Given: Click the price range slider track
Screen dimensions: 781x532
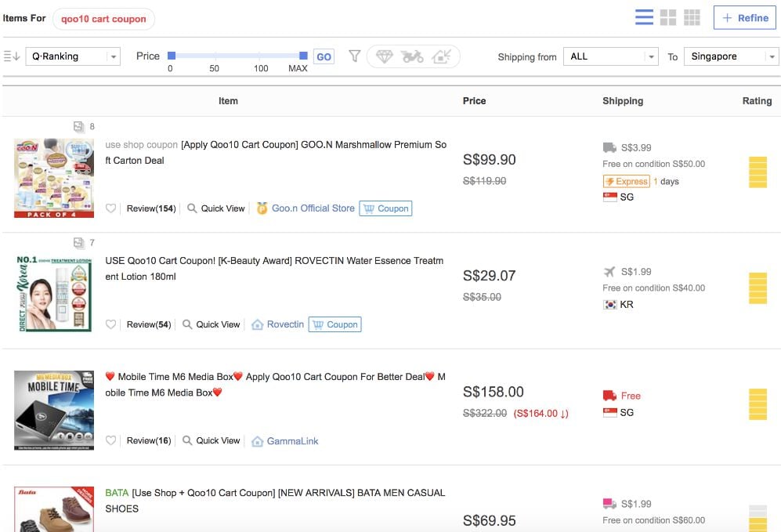Looking at the screenshot, I should click(237, 56).
